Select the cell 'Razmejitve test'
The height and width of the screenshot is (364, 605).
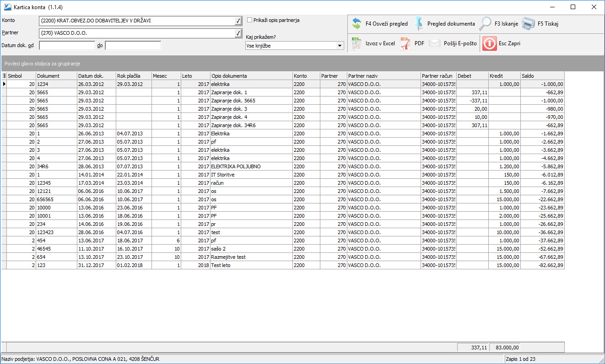point(251,257)
